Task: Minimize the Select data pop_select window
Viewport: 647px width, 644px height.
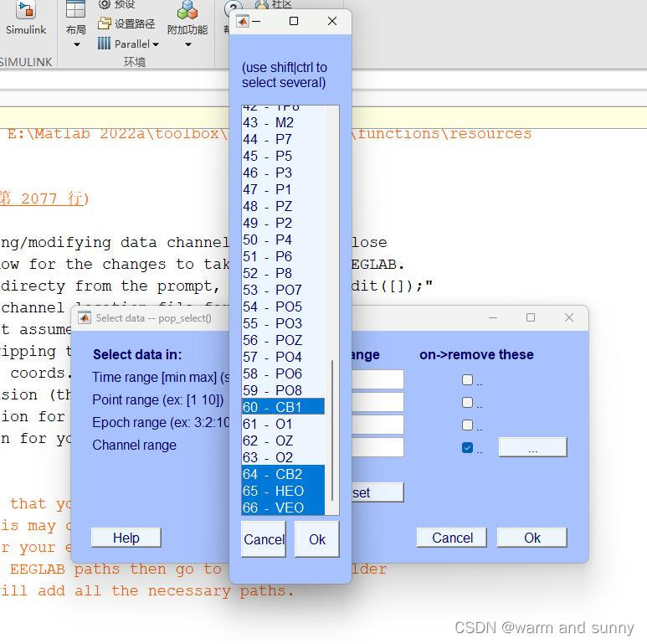Action: pyautogui.click(x=493, y=318)
